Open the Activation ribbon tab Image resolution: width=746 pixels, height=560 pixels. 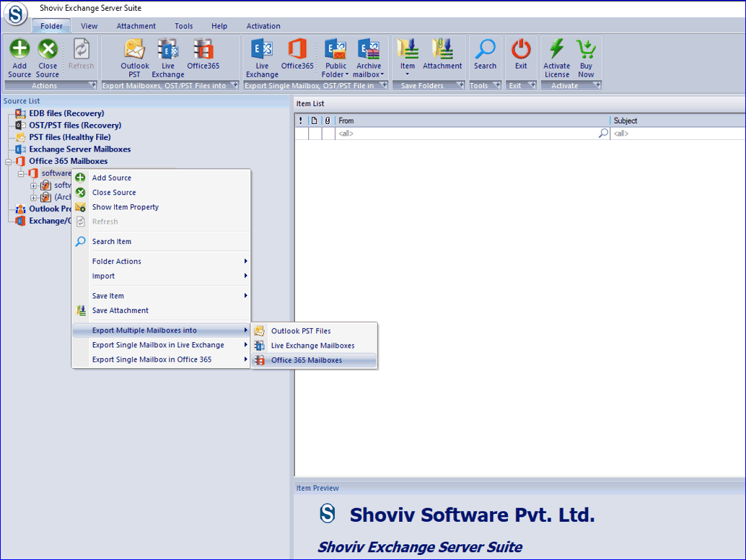pyautogui.click(x=263, y=26)
